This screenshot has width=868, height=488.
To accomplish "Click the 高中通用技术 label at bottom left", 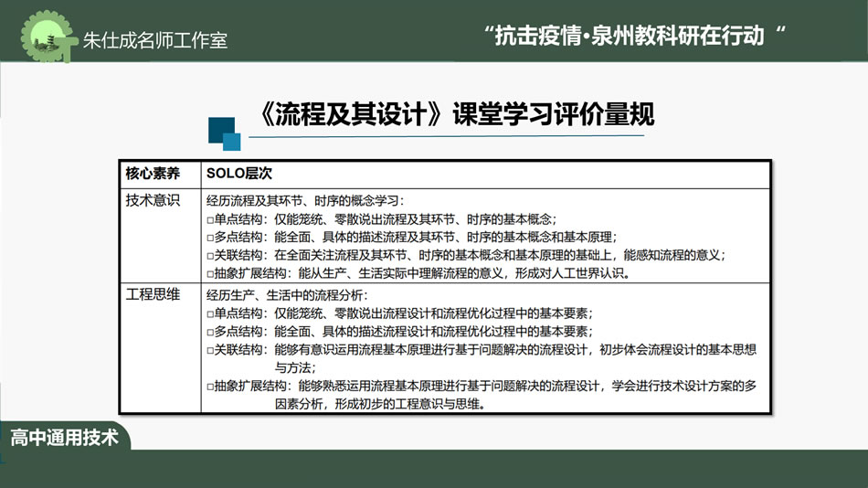I will (x=64, y=438).
